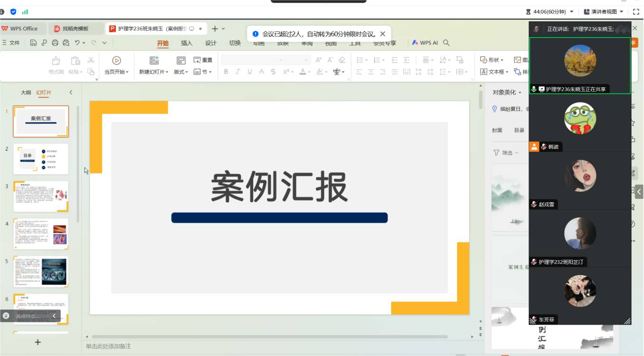
Task: Click the Print icon in quick access toolbar
Action: pos(55,43)
